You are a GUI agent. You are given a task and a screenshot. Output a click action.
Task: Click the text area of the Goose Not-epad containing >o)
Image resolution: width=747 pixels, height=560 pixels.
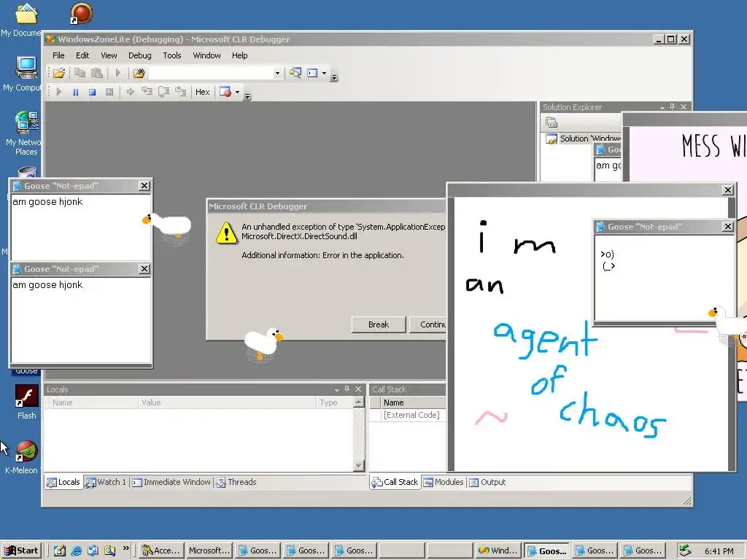click(x=665, y=278)
